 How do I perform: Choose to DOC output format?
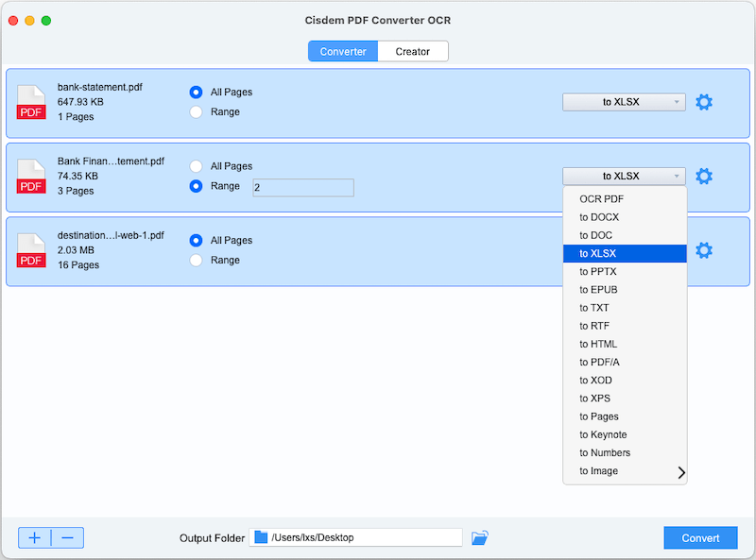point(625,235)
